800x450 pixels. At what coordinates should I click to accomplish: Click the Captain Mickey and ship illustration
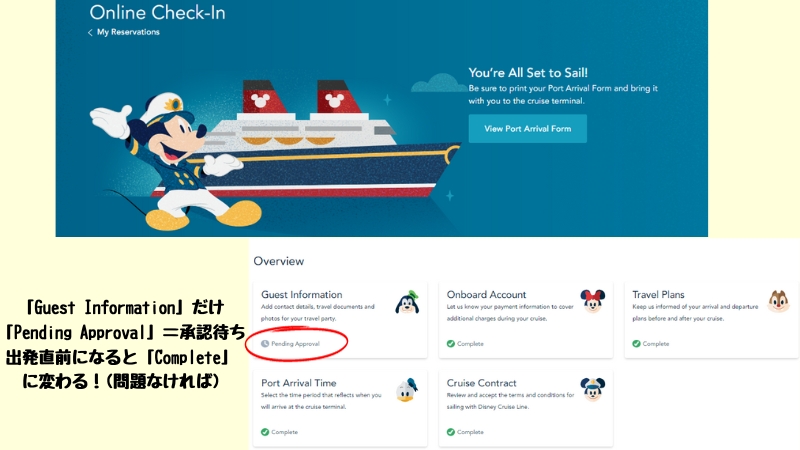click(274, 153)
